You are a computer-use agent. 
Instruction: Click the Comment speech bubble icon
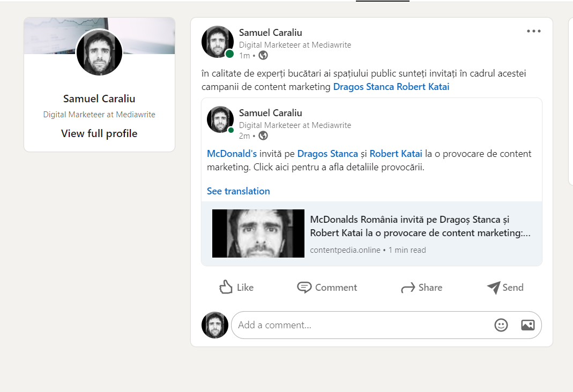[304, 288]
